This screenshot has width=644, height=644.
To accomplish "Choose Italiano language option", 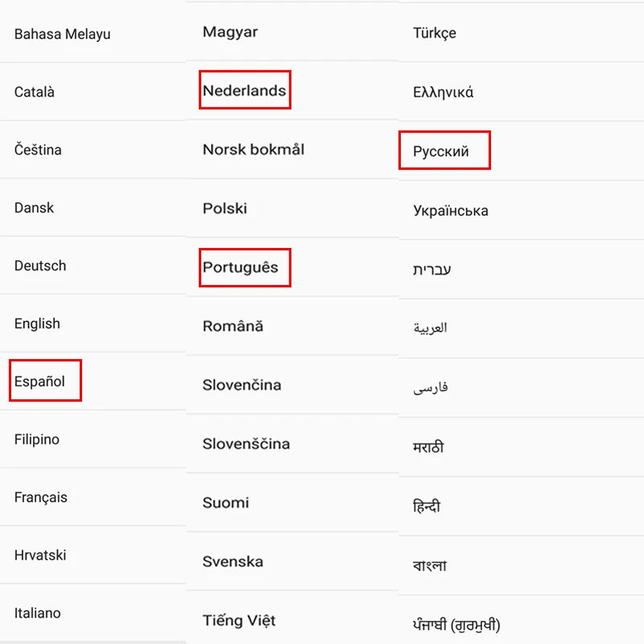I will pos(38,613).
